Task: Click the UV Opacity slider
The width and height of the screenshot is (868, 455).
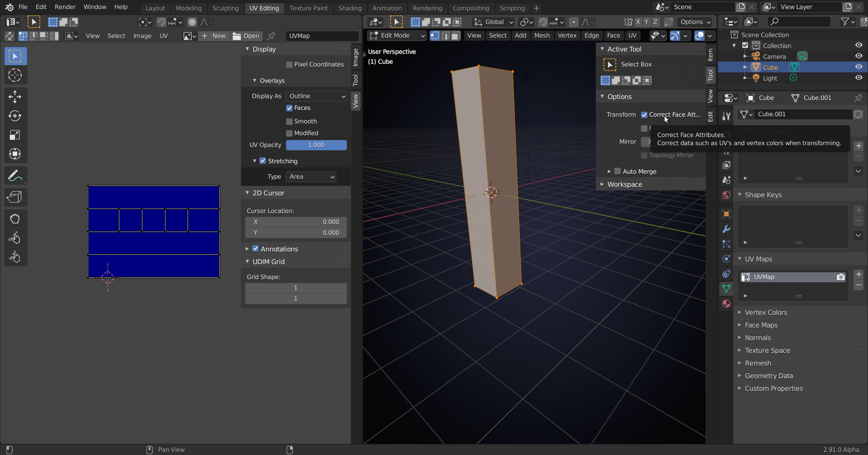Action: pyautogui.click(x=316, y=145)
